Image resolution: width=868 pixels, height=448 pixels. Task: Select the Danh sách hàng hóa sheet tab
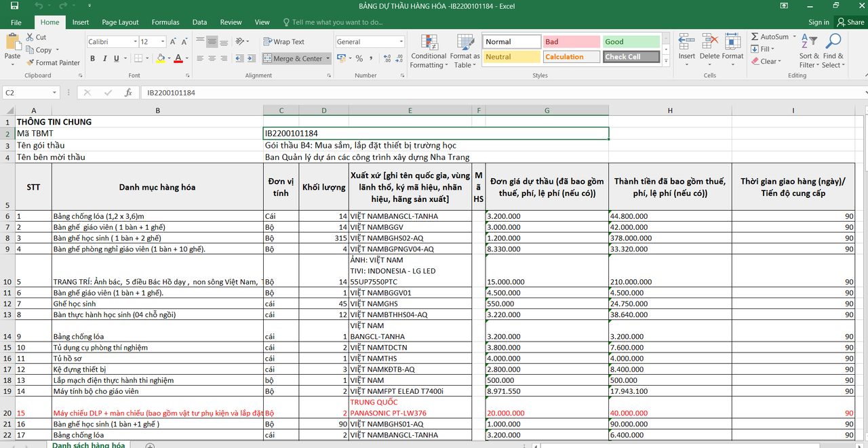tap(89, 445)
